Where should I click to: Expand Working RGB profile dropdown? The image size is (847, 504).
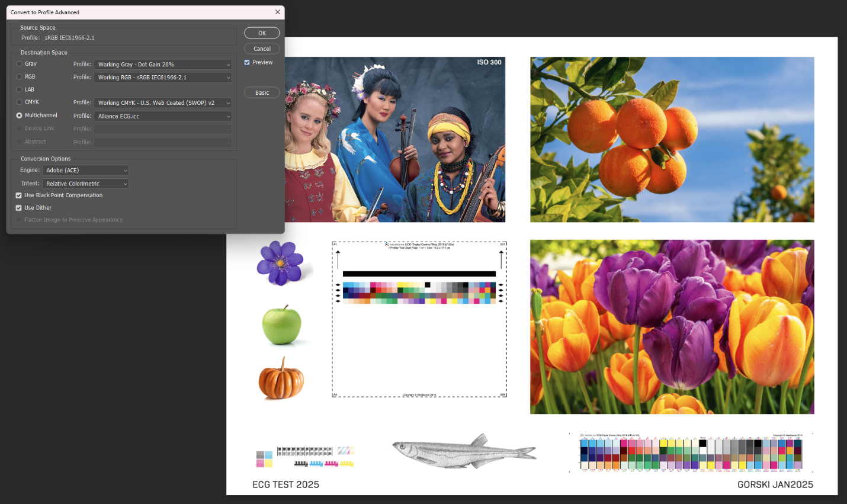(163, 78)
